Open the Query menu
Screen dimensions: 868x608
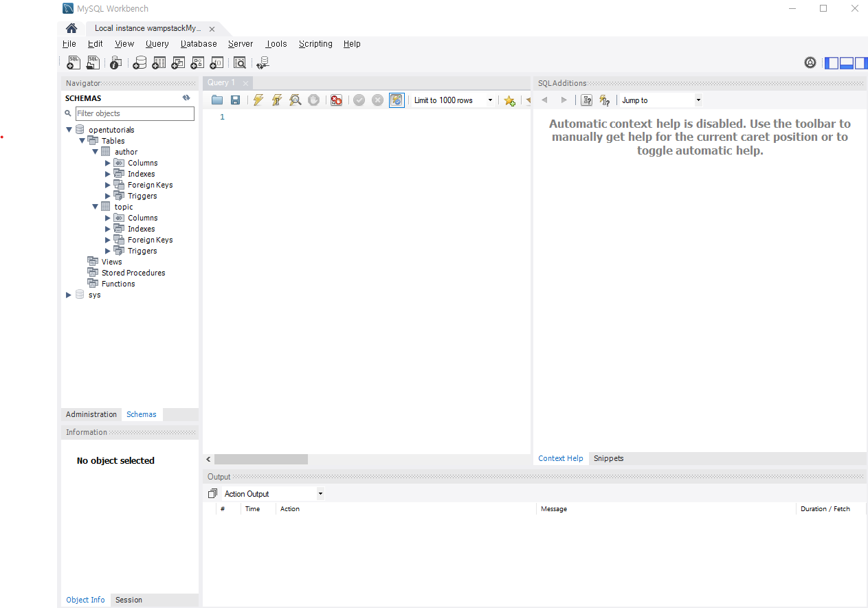coord(157,43)
